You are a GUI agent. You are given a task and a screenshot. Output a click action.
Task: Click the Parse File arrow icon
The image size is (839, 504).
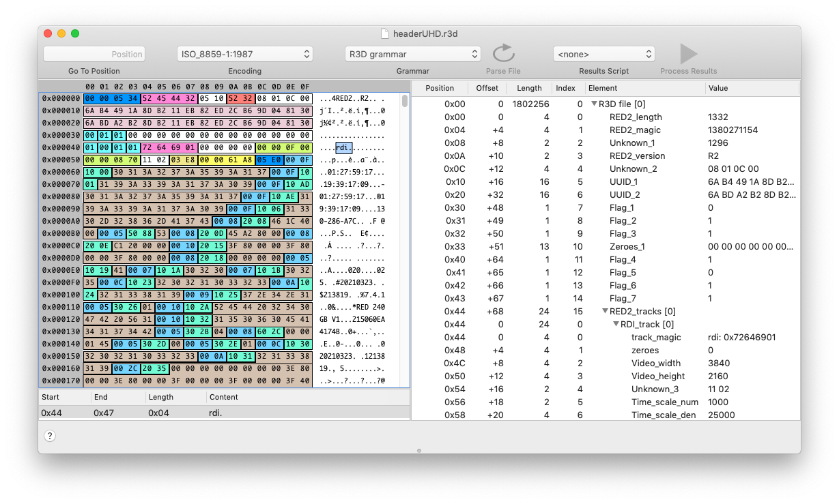[503, 54]
